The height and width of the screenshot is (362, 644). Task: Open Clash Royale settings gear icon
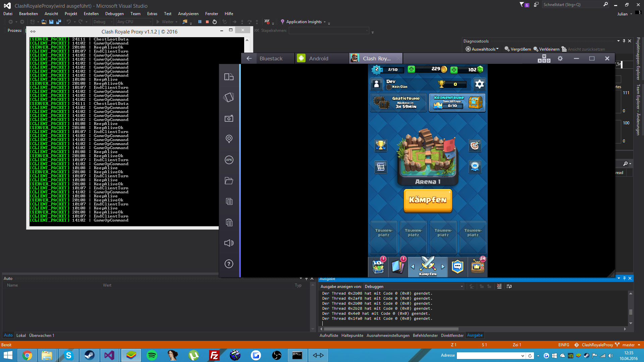tap(479, 84)
